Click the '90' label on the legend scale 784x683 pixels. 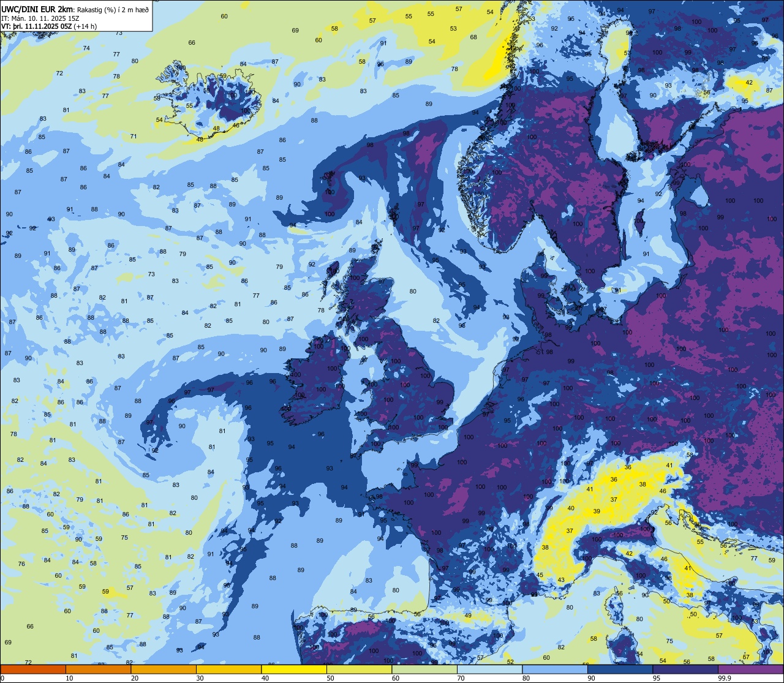[x=591, y=678]
